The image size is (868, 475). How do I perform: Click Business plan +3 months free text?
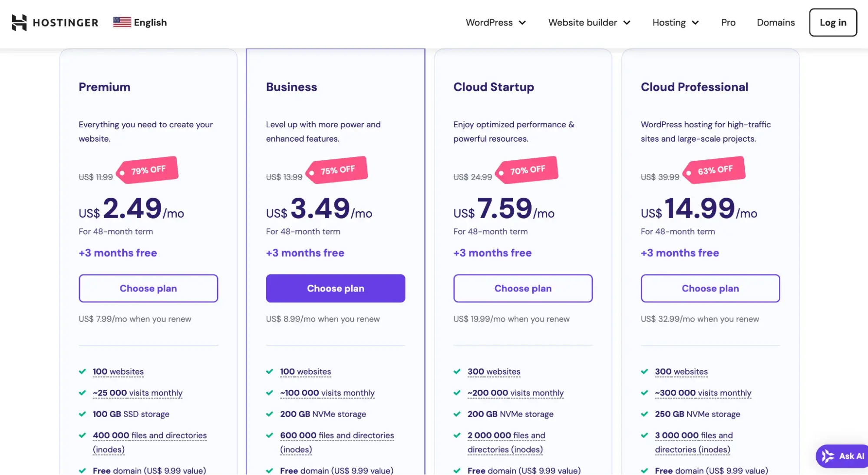coord(305,253)
